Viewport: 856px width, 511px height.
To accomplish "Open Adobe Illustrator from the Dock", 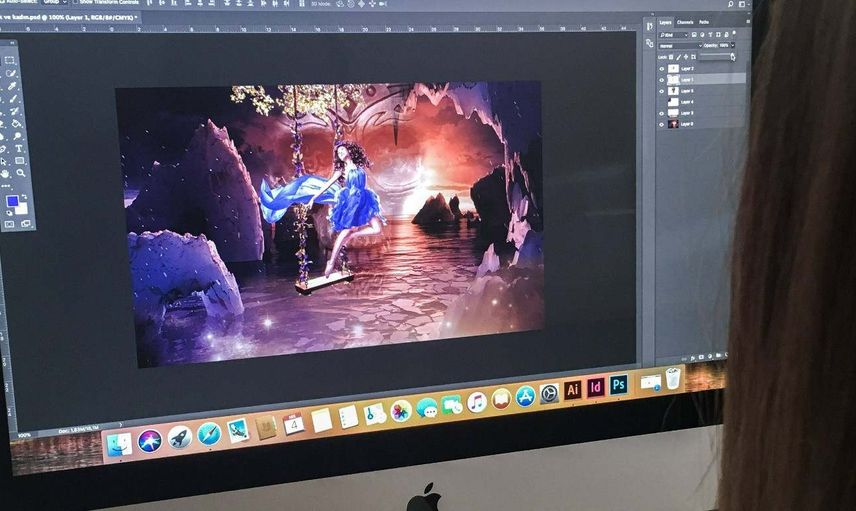I will tap(572, 390).
